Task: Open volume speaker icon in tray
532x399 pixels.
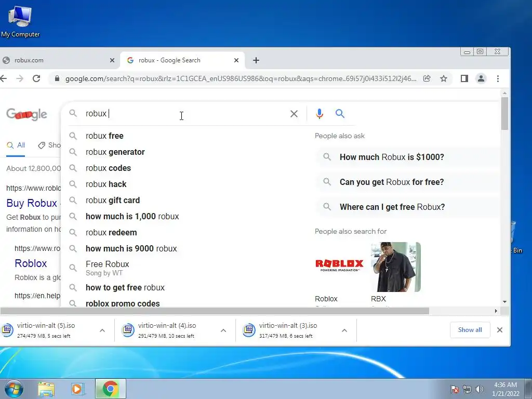Action: [480, 389]
